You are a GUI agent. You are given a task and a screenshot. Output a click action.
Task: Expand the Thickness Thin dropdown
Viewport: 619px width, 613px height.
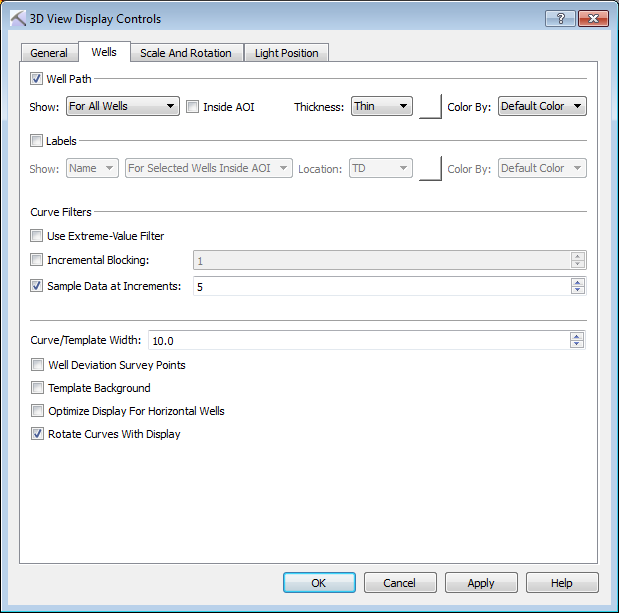coord(381,106)
